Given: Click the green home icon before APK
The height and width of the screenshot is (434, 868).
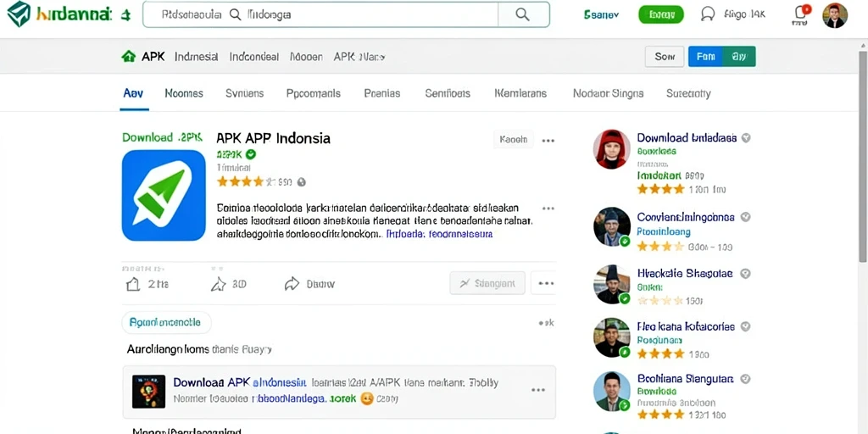Looking at the screenshot, I should click(129, 56).
